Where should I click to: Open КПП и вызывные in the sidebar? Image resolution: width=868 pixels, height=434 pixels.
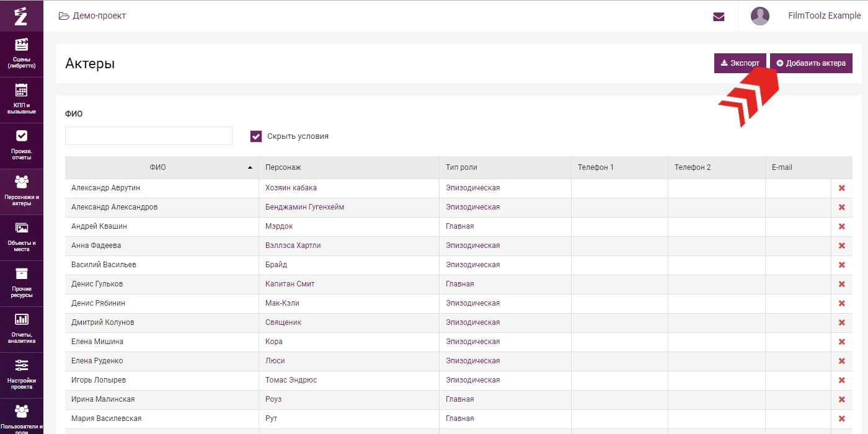22,100
